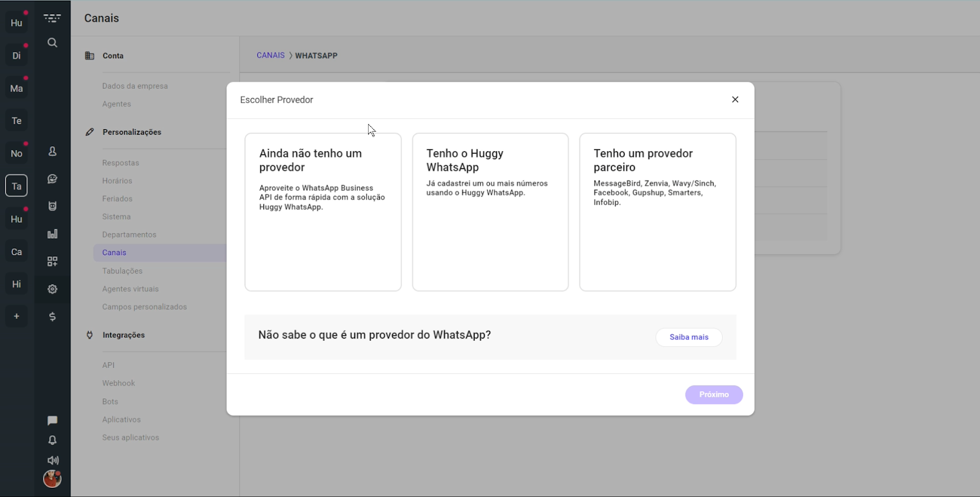Select Canais in settings menu
The width and height of the screenshot is (980, 497).
coord(160,253)
